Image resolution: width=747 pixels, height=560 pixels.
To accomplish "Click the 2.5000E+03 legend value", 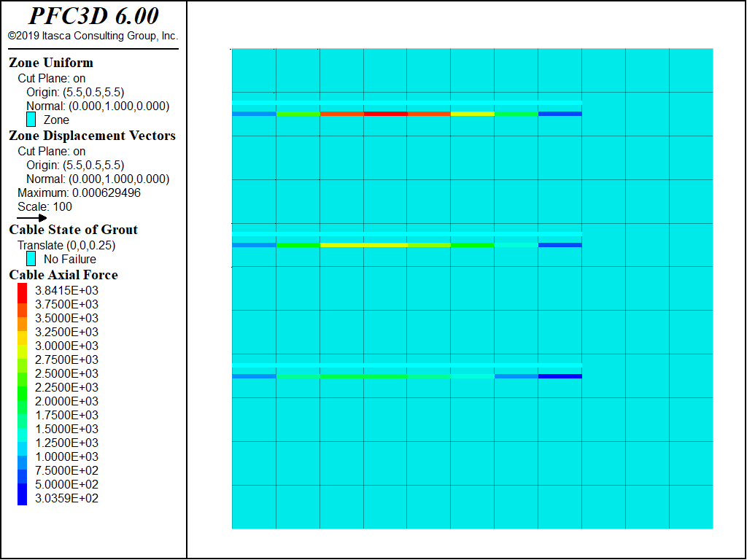I will pos(66,373).
